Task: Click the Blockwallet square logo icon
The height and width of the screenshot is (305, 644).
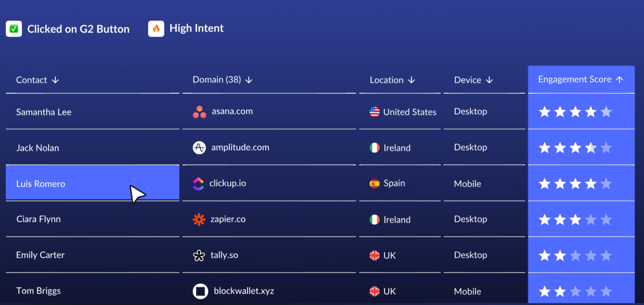Action: [200, 291]
